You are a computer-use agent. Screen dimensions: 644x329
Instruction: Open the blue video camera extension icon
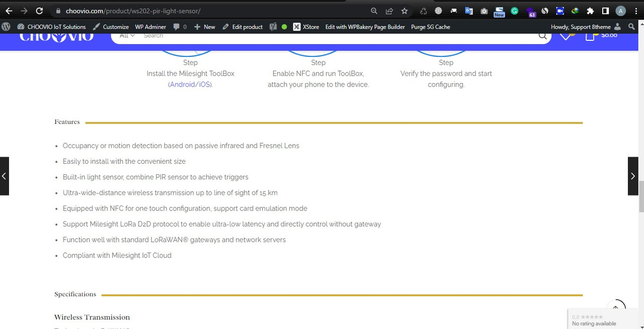pos(560,11)
